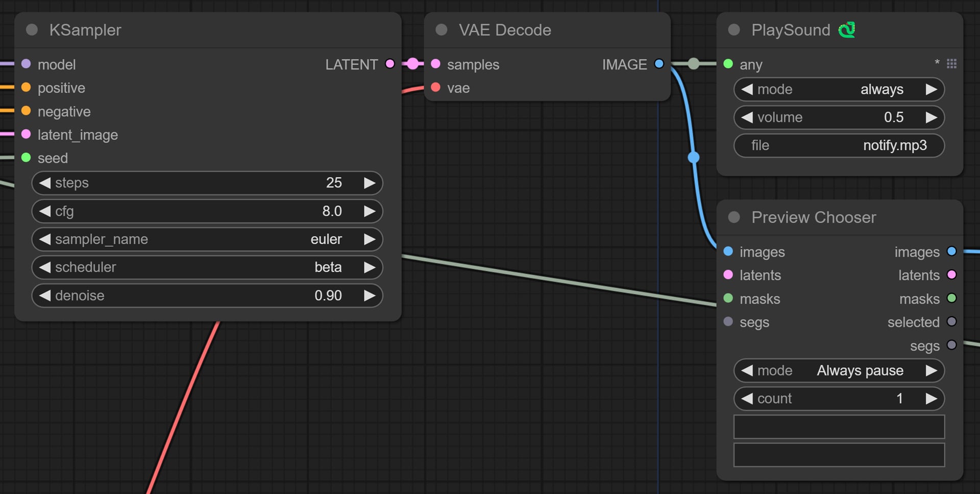
Task: Click the VAE Decode IMAGE output socket
Action: [x=659, y=64]
